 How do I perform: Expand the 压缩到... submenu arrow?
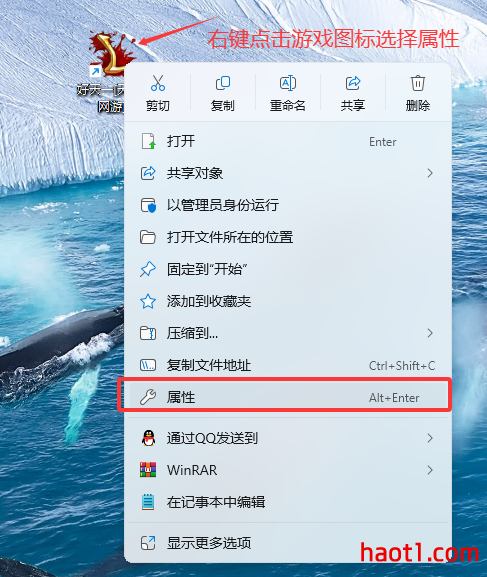[430, 333]
